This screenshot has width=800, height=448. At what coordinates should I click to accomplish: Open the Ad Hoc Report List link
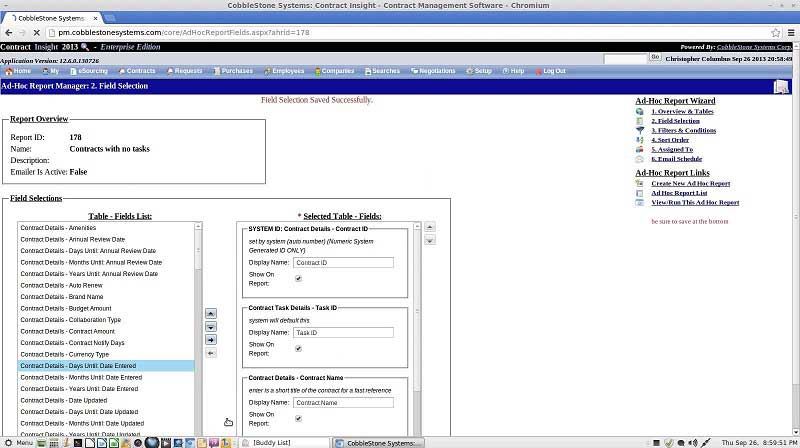click(x=679, y=193)
